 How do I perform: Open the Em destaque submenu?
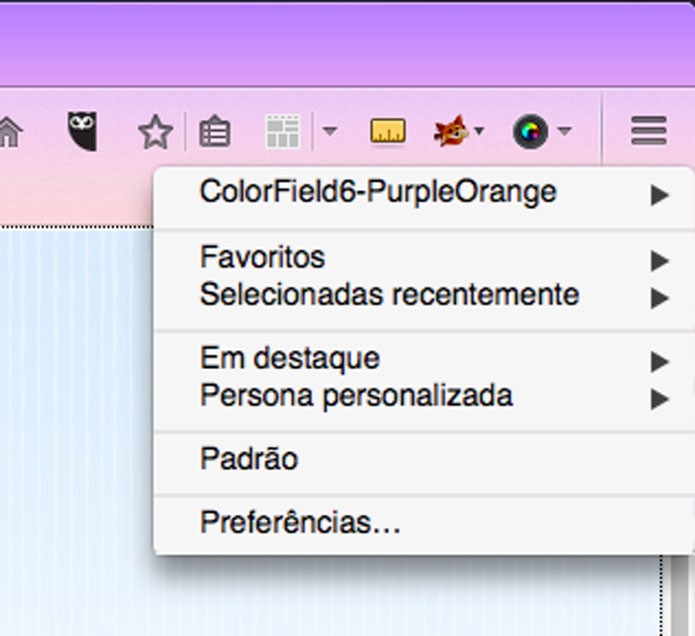tap(424, 359)
